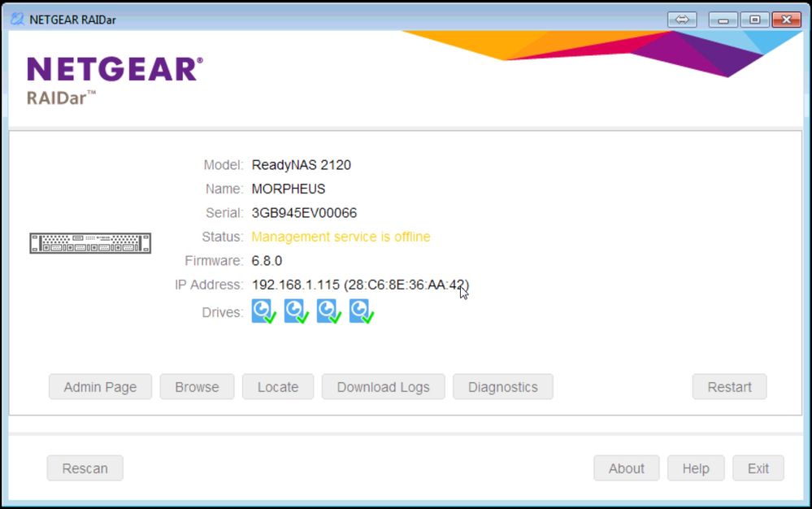
Task: Open the About dialog
Action: [x=627, y=468]
